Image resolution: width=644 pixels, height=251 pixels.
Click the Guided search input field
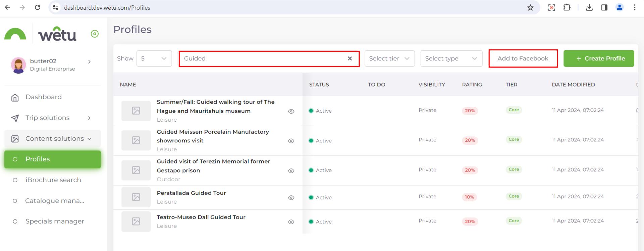click(x=262, y=59)
